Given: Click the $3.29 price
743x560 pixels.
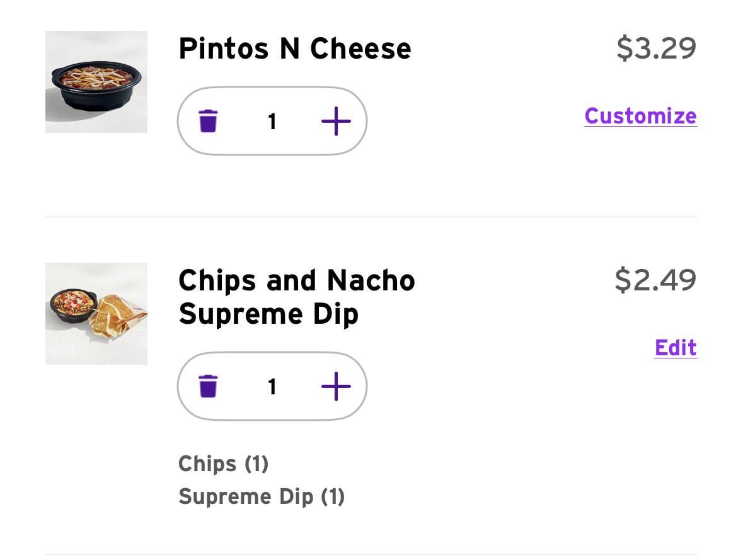Looking at the screenshot, I should click(x=656, y=49).
